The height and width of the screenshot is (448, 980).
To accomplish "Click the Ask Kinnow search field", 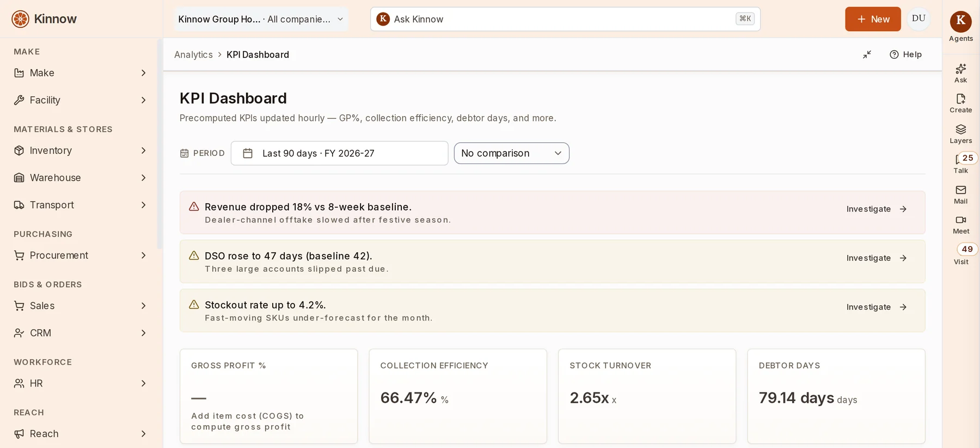I will pyautogui.click(x=565, y=19).
